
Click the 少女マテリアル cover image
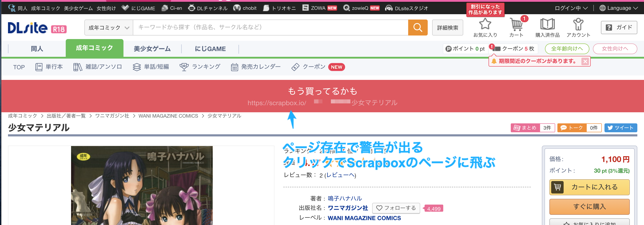[x=142, y=185]
